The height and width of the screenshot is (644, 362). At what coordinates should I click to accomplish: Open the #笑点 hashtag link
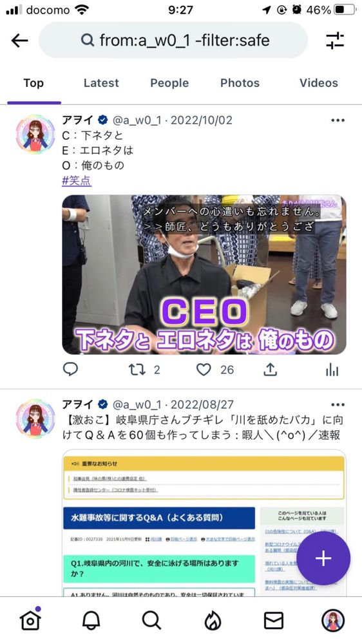[x=77, y=181]
